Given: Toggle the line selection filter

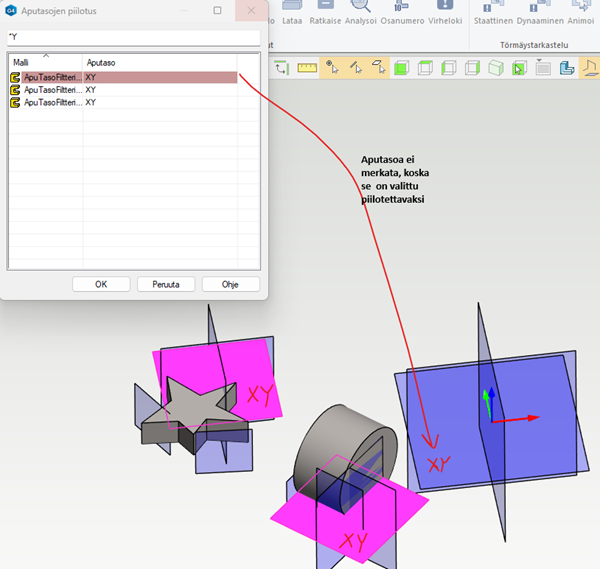Looking at the screenshot, I should pyautogui.click(x=357, y=68).
